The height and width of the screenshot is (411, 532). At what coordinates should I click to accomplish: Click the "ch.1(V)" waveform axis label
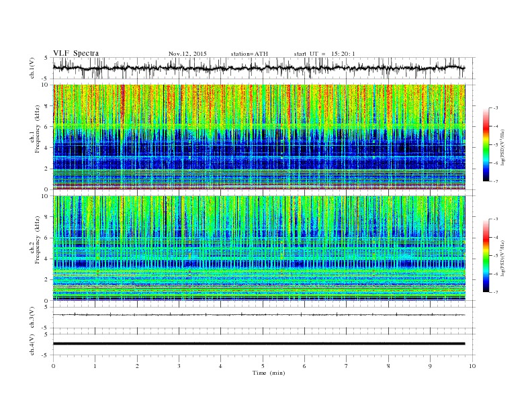[32, 68]
